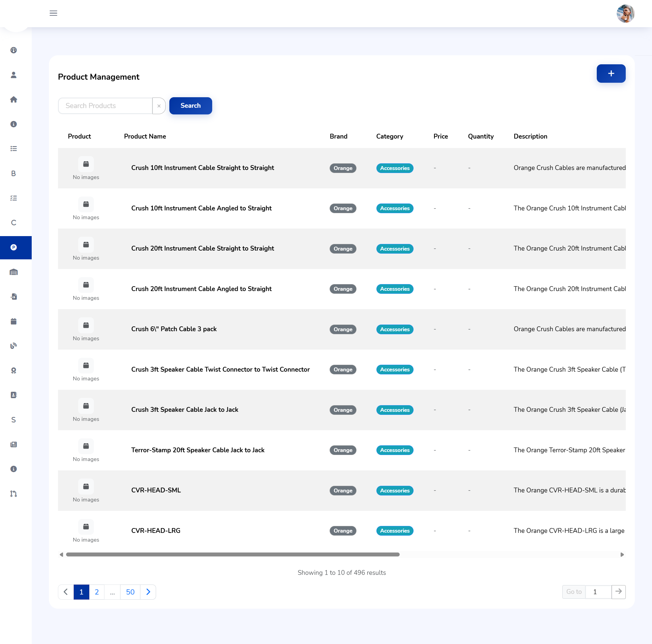The height and width of the screenshot is (644, 652).
Task: Open the contacts address book sidebar icon
Action: [14, 395]
